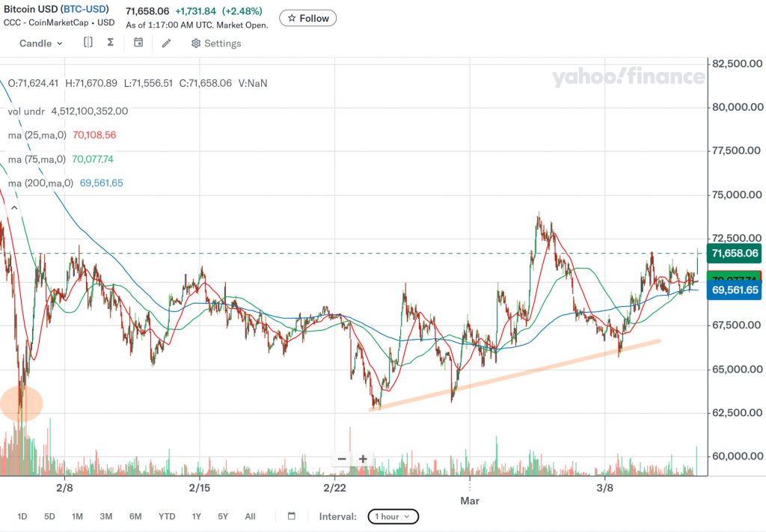Zoom out the chart with minus button
The height and width of the screenshot is (532, 766).
coord(342,459)
